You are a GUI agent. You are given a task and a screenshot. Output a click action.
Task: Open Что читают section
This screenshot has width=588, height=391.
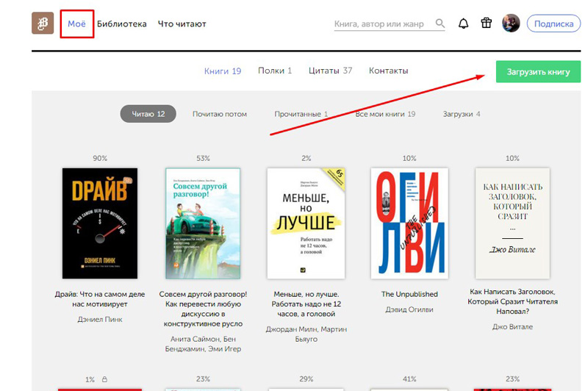pyautogui.click(x=182, y=24)
